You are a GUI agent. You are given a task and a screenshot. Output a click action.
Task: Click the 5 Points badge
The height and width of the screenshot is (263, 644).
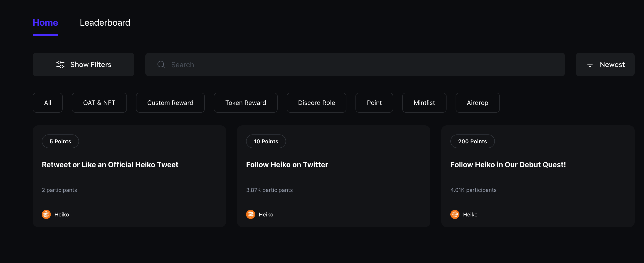click(x=60, y=141)
